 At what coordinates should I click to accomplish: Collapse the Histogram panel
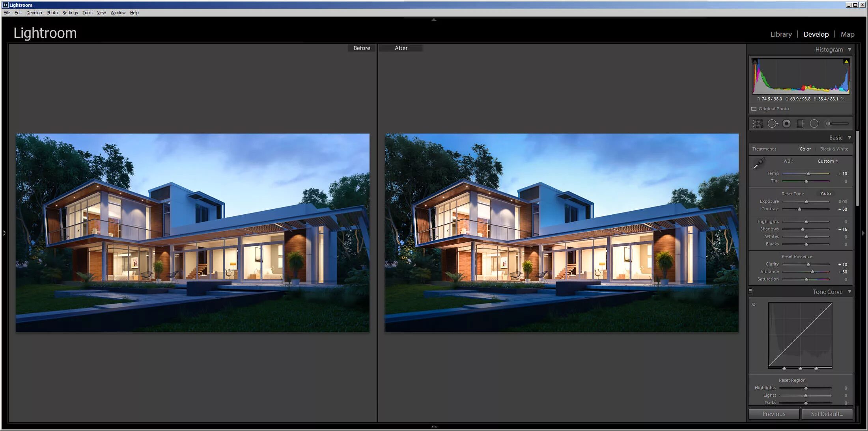click(849, 50)
